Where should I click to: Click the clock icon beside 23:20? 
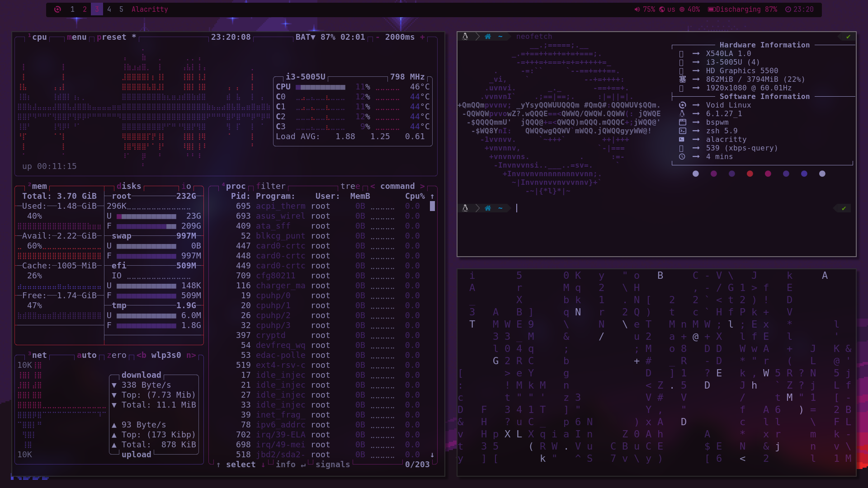(788, 9)
